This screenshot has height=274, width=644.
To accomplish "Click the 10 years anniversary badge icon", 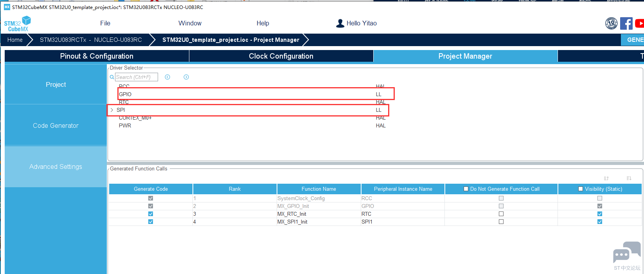I will 611,23.
